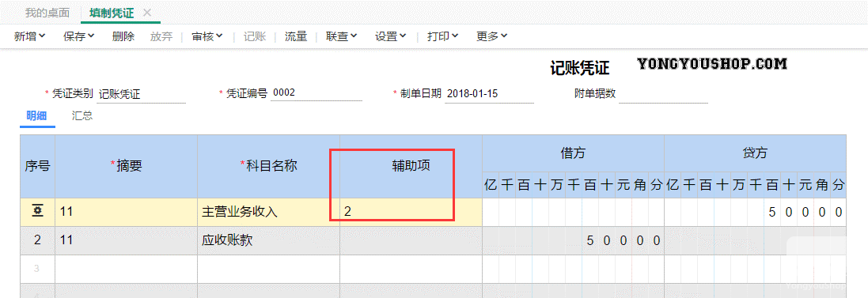Click the 摘要 column header

(x=127, y=166)
